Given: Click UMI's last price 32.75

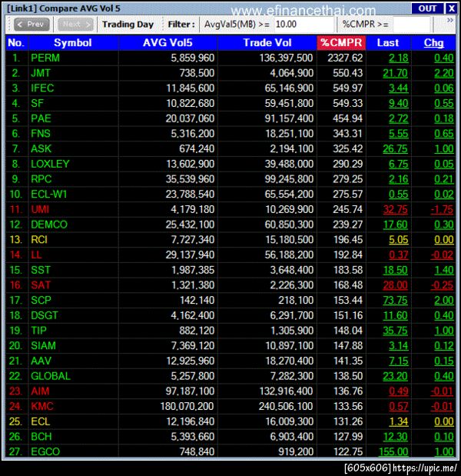Looking at the screenshot, I should point(396,209).
